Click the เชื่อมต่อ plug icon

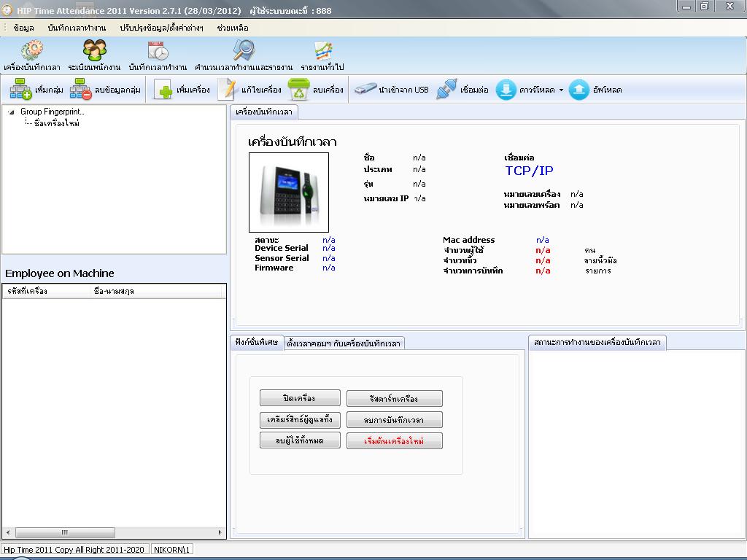pyautogui.click(x=446, y=89)
